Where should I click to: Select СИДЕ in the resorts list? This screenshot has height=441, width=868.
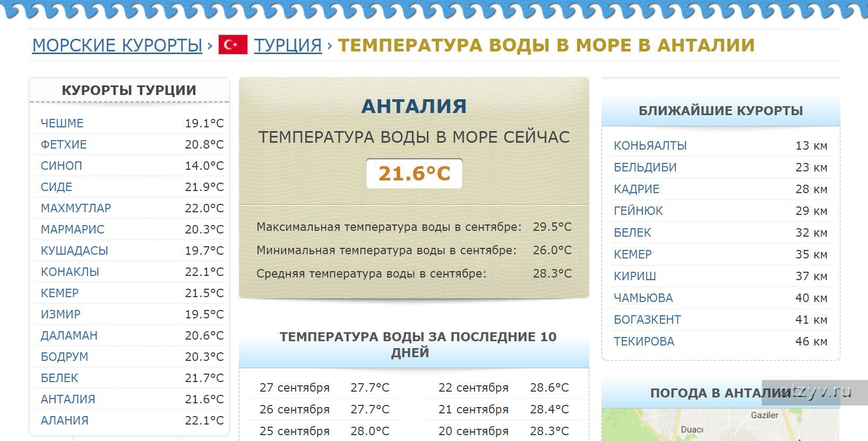[x=56, y=187]
